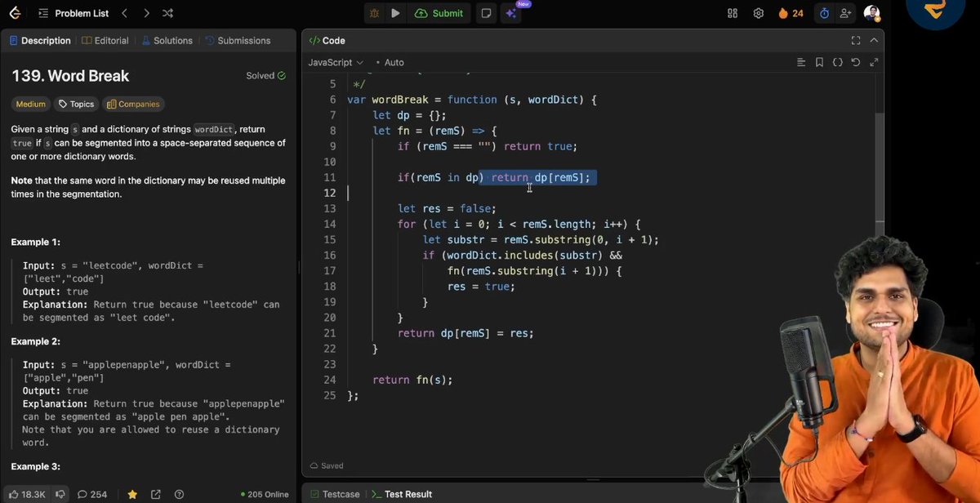Open the profile avatar menu
This screenshot has width=980, height=503.
tap(872, 13)
